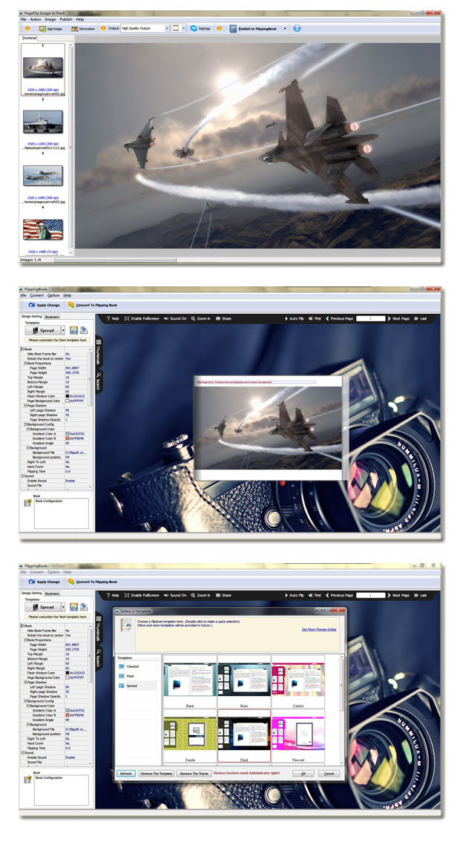Choose the Colorful template thumbnail
The image size is (460, 868).
point(298,682)
